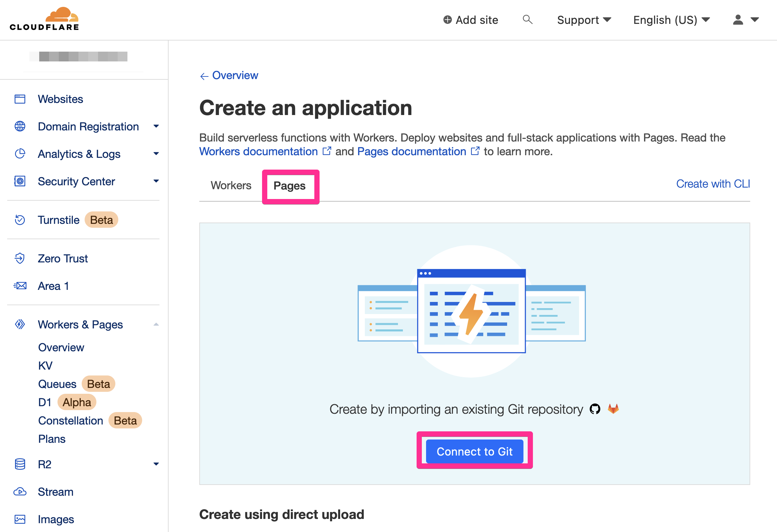The width and height of the screenshot is (777, 532).
Task: Click the plus icon beside Add site
Action: tap(447, 20)
